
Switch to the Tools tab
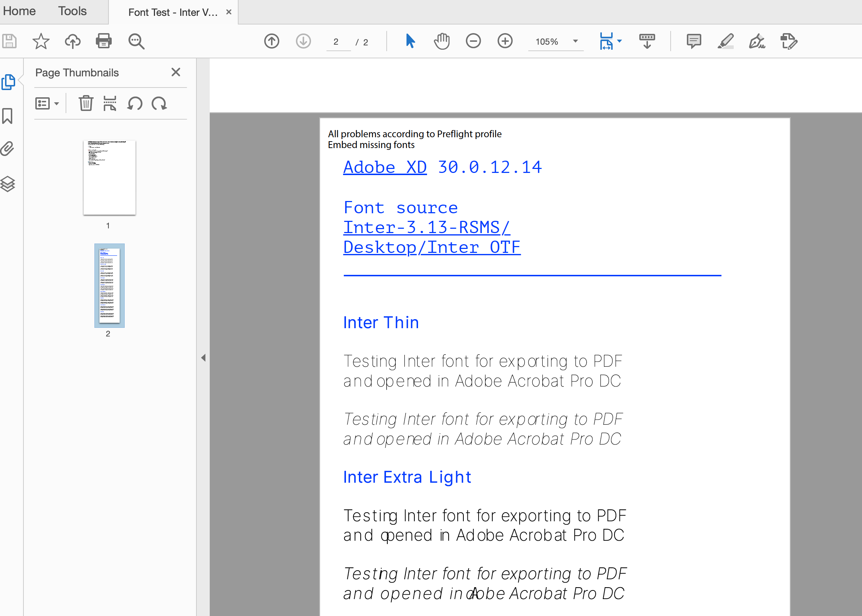72,11
